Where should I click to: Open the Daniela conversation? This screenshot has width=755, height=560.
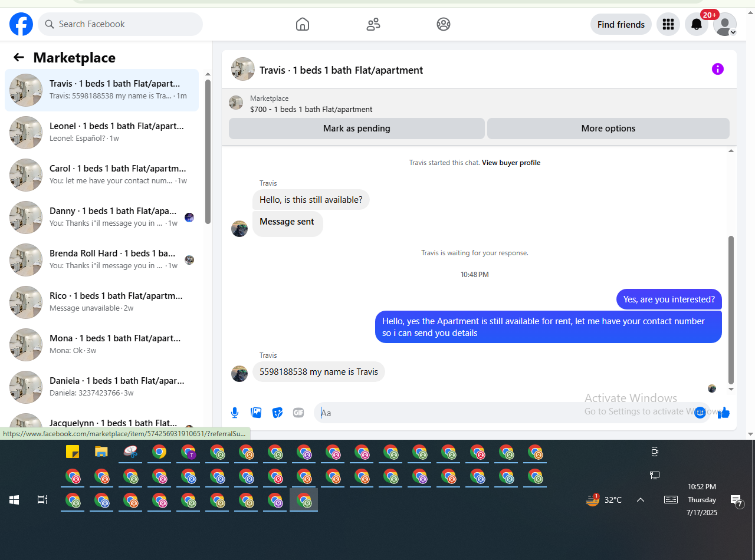pos(101,387)
